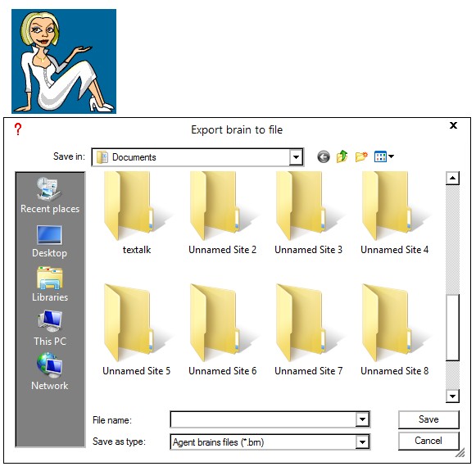Screen dimensions: 476x471
Task: Click the scrollbar down arrow
Action: point(452,396)
